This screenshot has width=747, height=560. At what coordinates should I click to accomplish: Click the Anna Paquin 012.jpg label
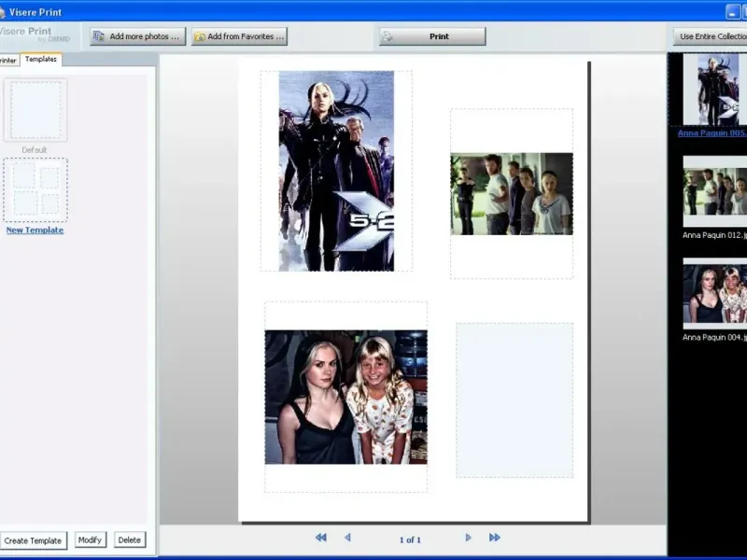click(714, 235)
